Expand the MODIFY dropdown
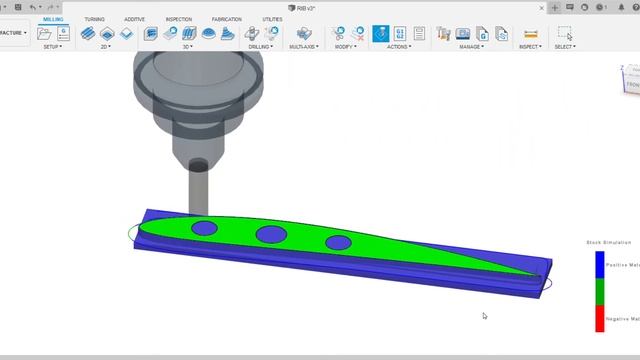The width and height of the screenshot is (640, 360). (x=346, y=47)
